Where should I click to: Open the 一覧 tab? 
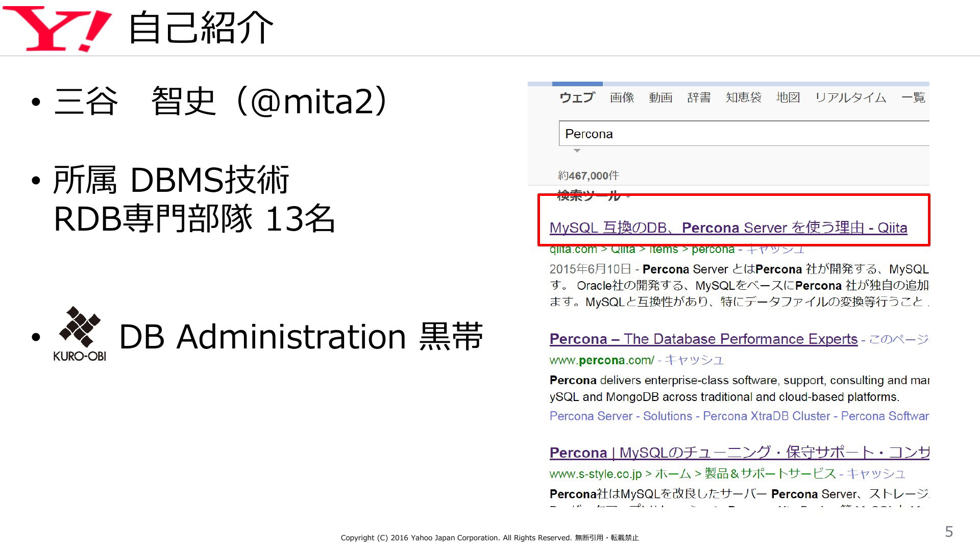point(914,97)
